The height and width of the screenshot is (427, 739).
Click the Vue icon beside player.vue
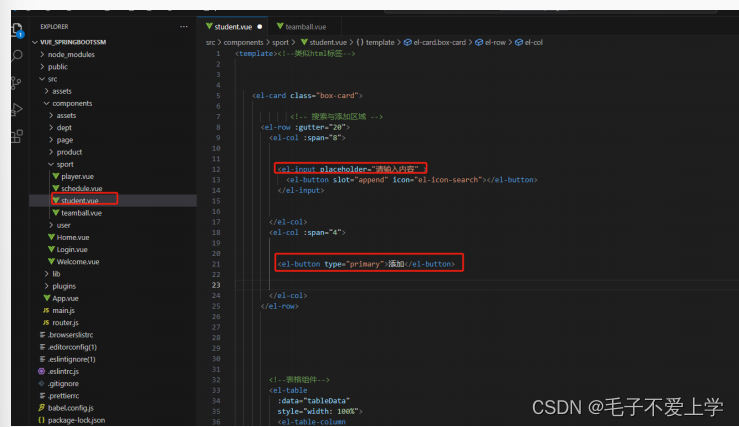pyautogui.click(x=56, y=176)
